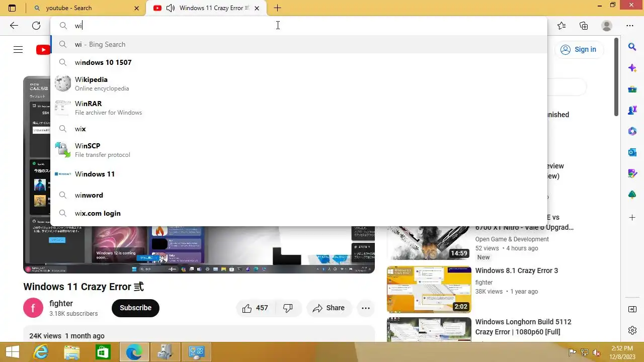Viewport: 644px width, 362px height.
Task: Click the sidebar plus to add app
Action: [632, 217]
